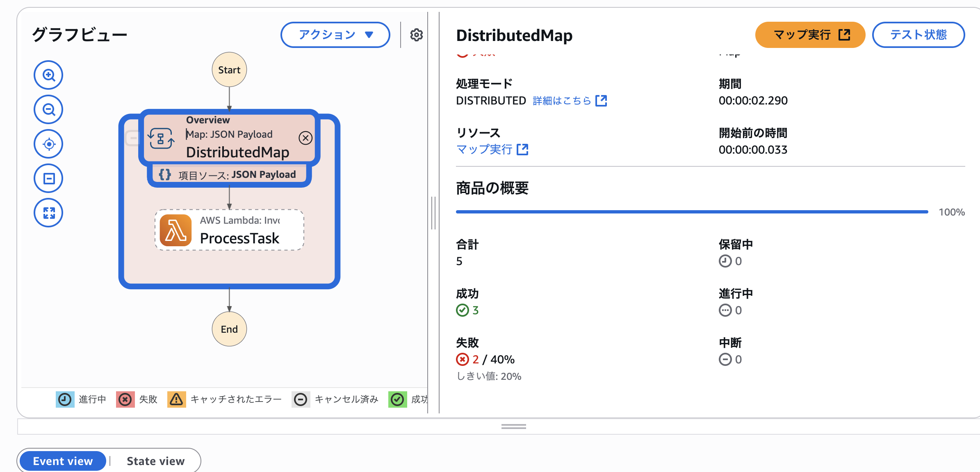Switch to Event view tab

[x=63, y=461]
